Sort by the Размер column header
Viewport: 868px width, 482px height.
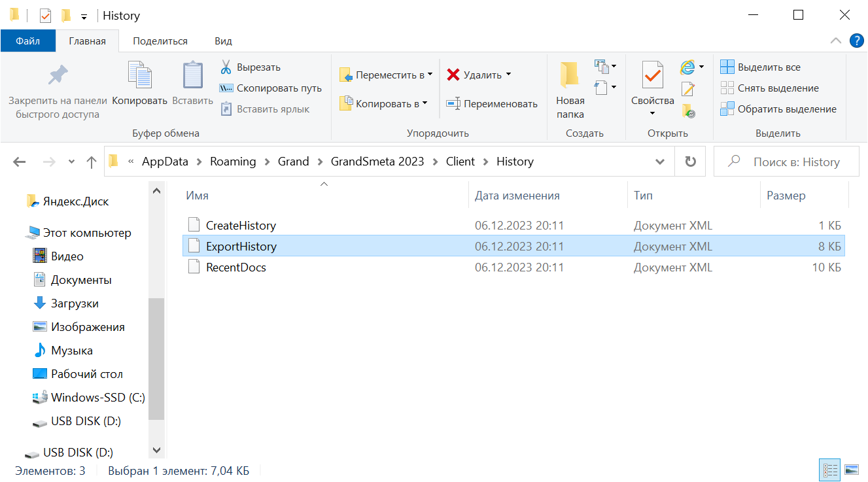click(x=804, y=196)
